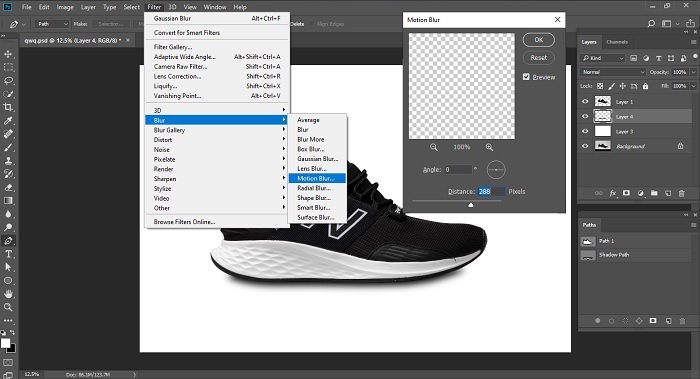Screen dimensions: 700x379
Task: Click the Angle dial control
Action: click(496, 170)
